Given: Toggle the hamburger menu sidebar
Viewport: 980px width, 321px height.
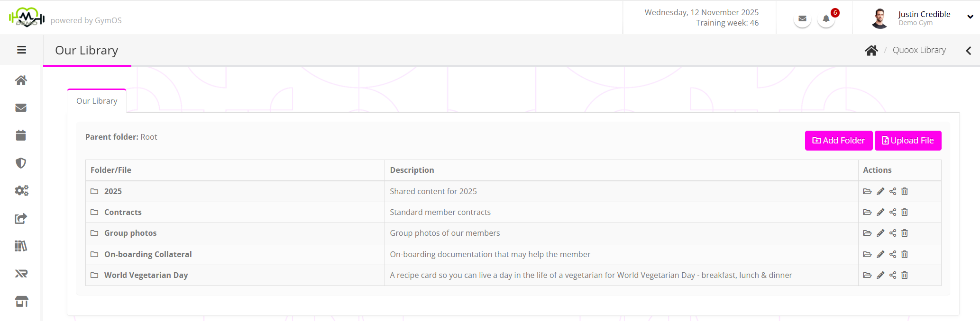Looking at the screenshot, I should (x=21, y=50).
